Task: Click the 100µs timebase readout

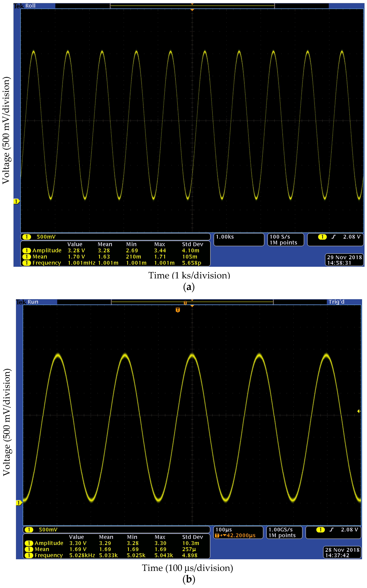Action: point(224,530)
